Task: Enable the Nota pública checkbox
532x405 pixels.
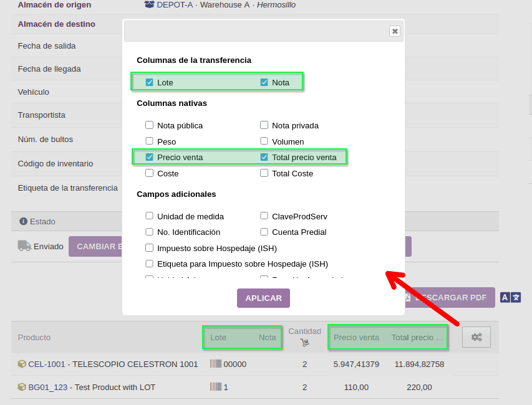Action: 150,125
